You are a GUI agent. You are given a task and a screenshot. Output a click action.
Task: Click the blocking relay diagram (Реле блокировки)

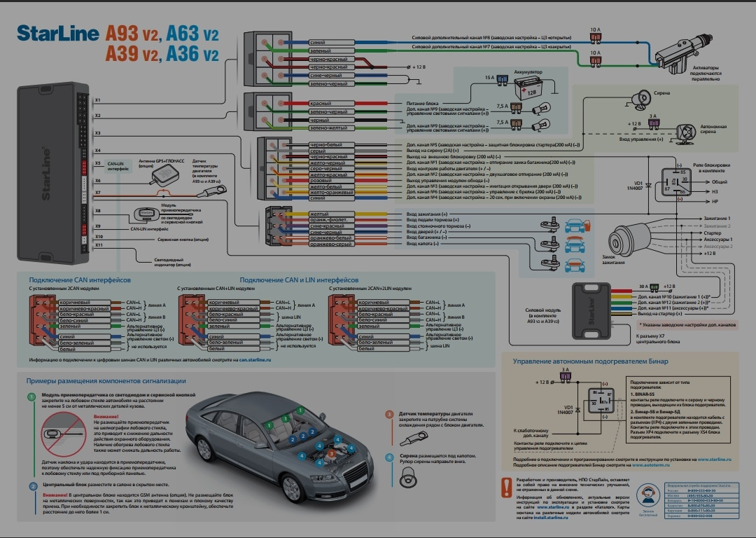pos(675,182)
